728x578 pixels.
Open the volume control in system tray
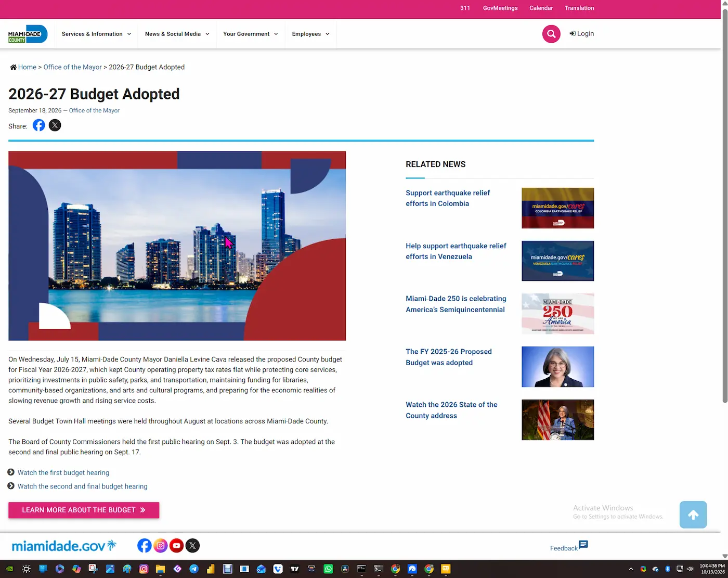click(x=691, y=569)
